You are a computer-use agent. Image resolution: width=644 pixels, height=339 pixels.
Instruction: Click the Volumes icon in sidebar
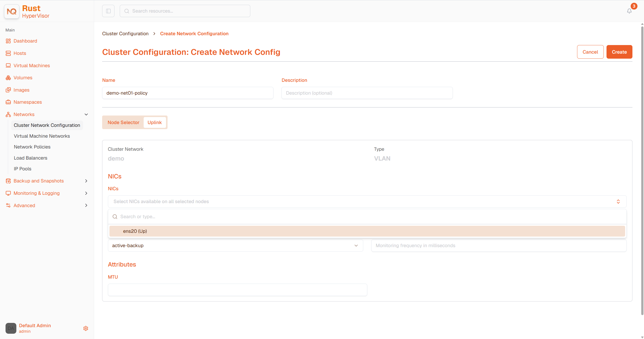(x=8, y=78)
